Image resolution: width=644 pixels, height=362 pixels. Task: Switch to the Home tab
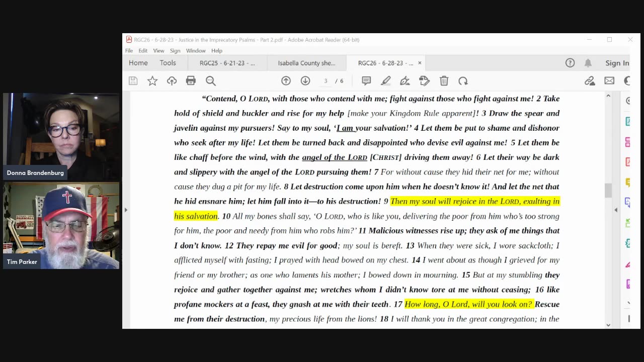(x=138, y=63)
